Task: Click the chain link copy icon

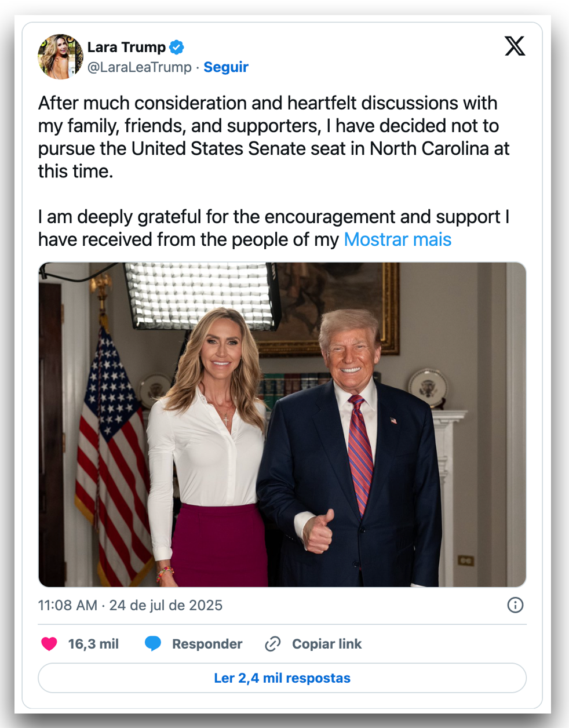Action: (273, 644)
